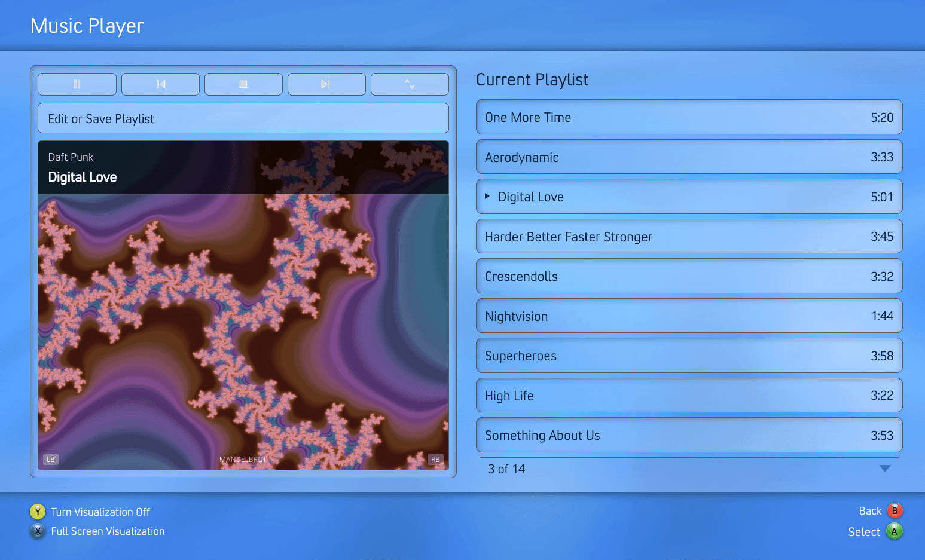
Task: Click the 3 of 14 position text
Action: point(506,469)
